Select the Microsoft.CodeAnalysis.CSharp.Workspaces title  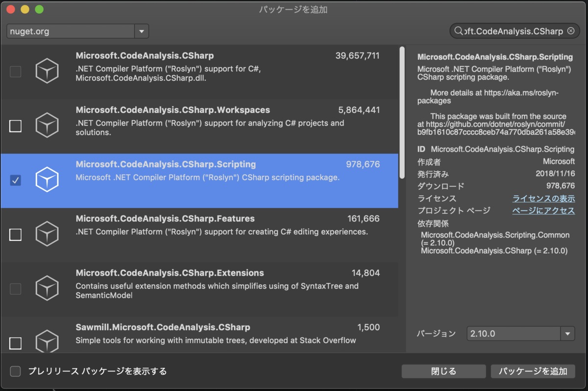pos(173,110)
